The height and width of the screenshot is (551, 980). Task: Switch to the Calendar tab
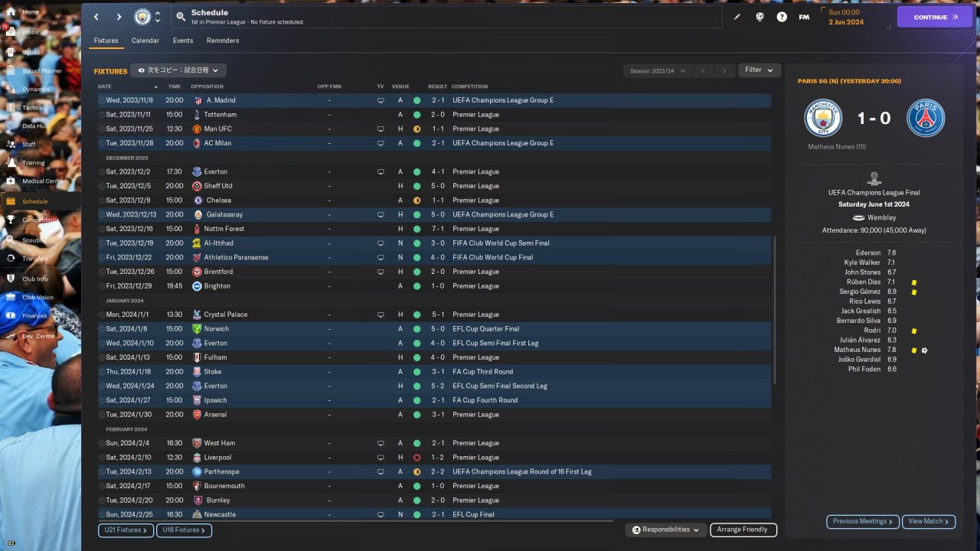click(145, 41)
